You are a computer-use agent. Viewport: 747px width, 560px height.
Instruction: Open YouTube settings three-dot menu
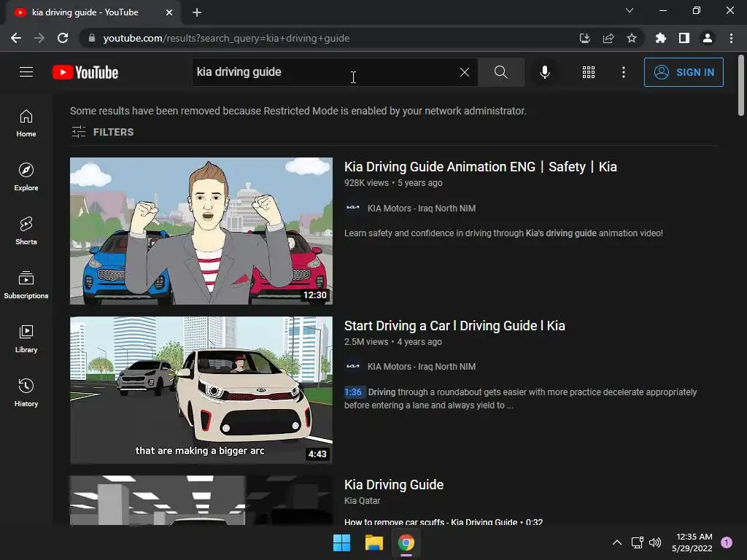coord(623,72)
